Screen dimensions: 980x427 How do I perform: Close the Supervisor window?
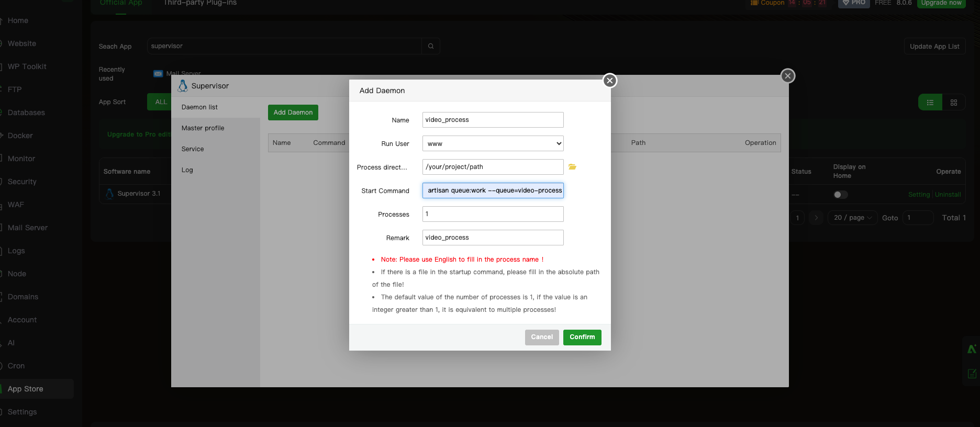787,76
